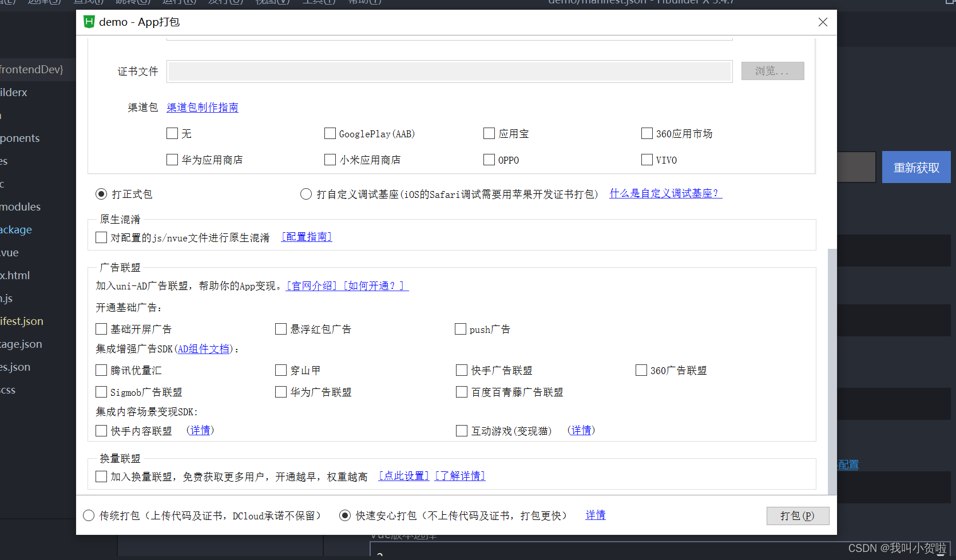Open the 渠道包制作指南 link
956x560 pixels.
[x=203, y=108]
